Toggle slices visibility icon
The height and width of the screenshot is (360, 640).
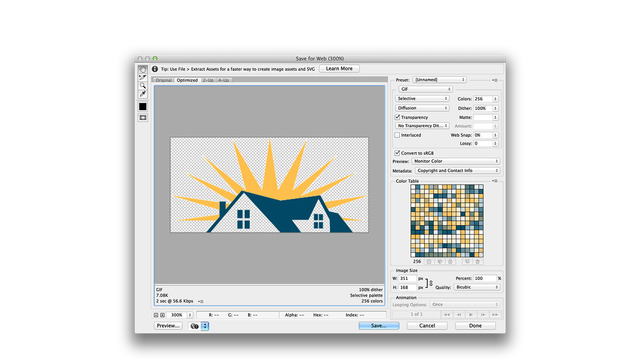tap(142, 118)
